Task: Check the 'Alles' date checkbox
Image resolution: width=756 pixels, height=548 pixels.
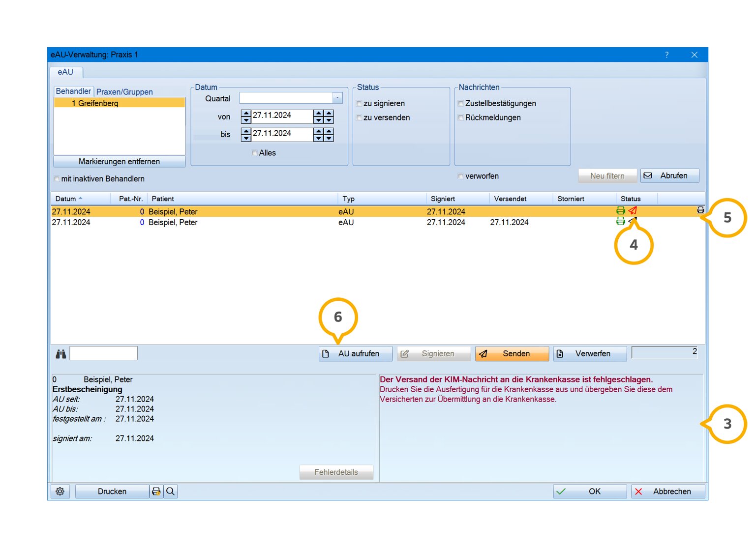Action: click(254, 153)
